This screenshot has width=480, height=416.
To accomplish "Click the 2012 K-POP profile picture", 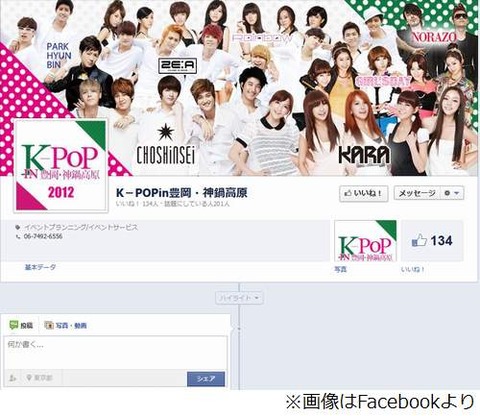I will pos(61,165).
